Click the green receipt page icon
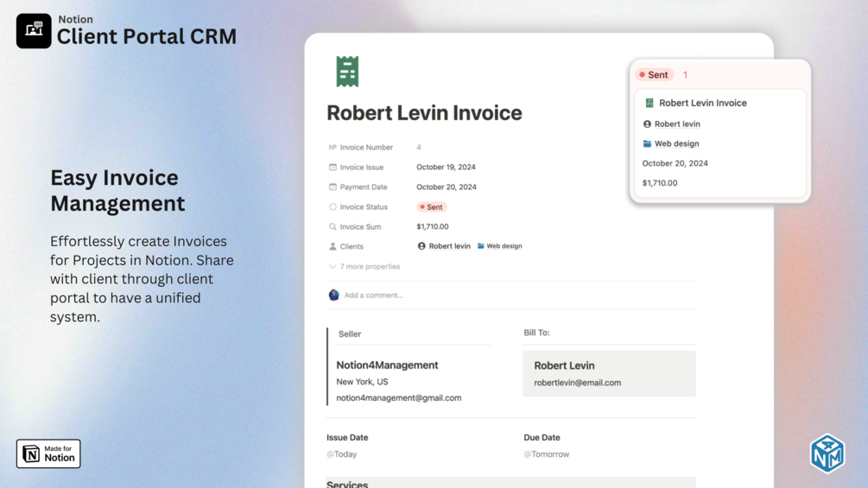 pyautogui.click(x=347, y=72)
